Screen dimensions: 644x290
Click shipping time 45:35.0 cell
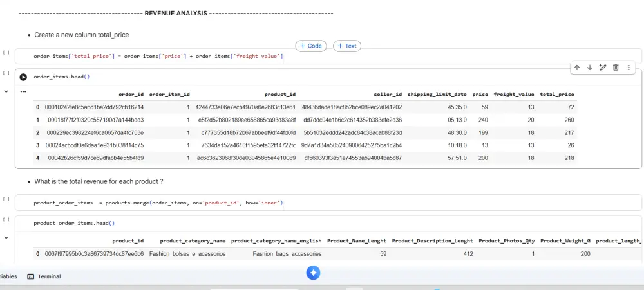coord(457,107)
